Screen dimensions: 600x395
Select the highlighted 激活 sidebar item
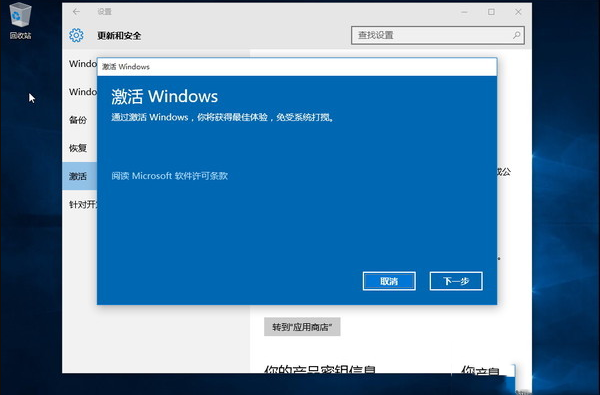80,176
